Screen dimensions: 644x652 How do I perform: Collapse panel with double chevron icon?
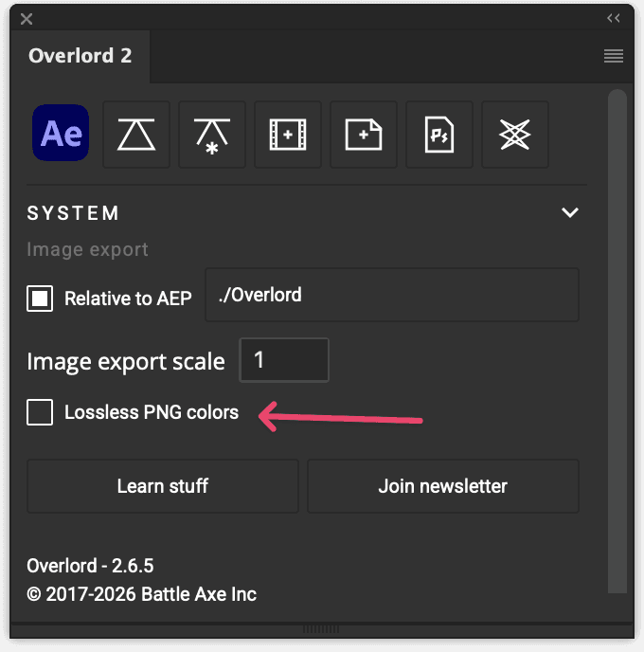[x=614, y=18]
